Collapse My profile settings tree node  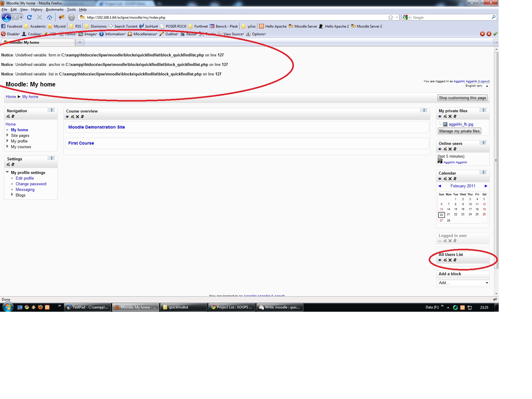[x=7, y=172]
